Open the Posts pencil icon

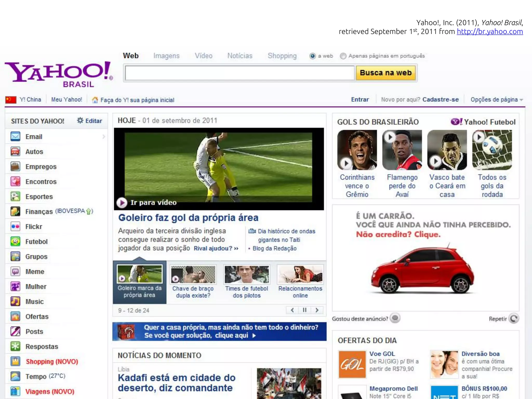click(15, 331)
